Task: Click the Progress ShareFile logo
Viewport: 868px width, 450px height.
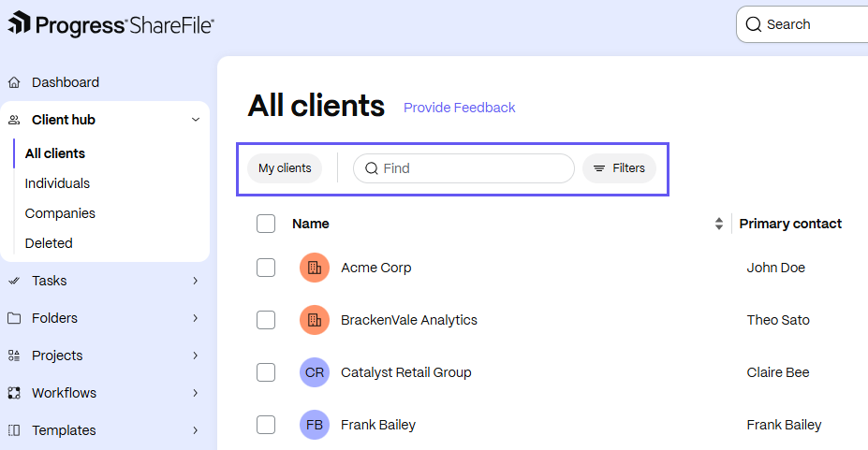Action: pyautogui.click(x=110, y=24)
